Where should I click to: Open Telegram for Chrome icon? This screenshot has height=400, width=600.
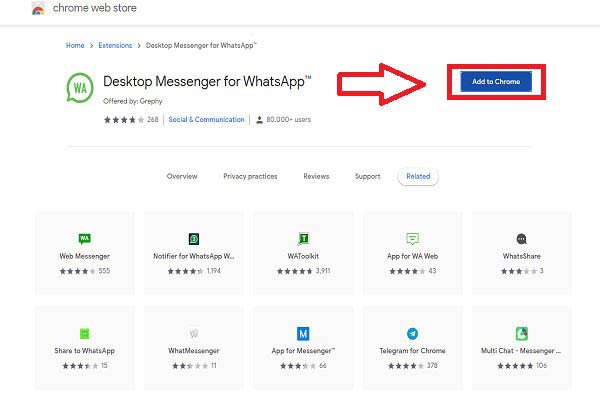[x=412, y=333]
